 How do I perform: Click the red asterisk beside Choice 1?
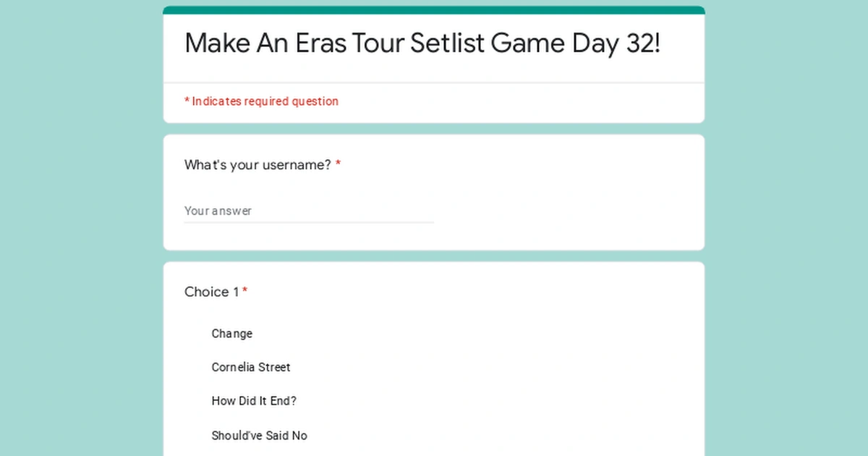pyautogui.click(x=244, y=290)
